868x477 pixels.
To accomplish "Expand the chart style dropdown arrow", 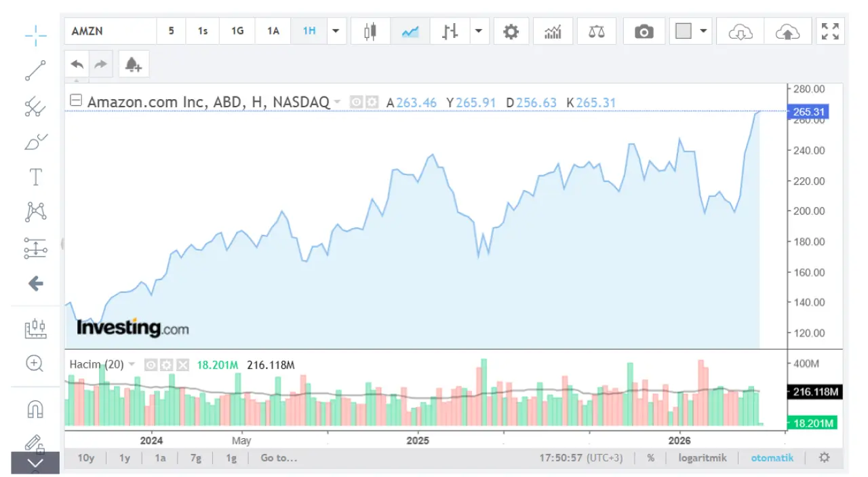I will click(479, 31).
